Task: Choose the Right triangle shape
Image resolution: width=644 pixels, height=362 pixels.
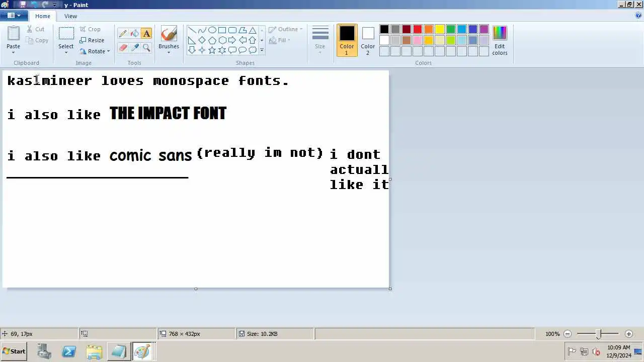Action: pos(192,40)
